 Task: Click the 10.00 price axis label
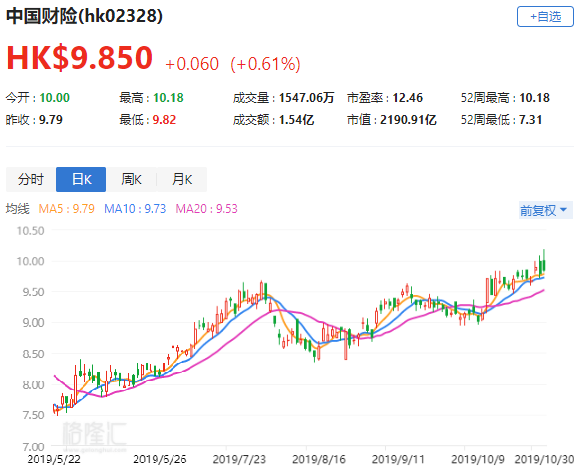[30, 261]
